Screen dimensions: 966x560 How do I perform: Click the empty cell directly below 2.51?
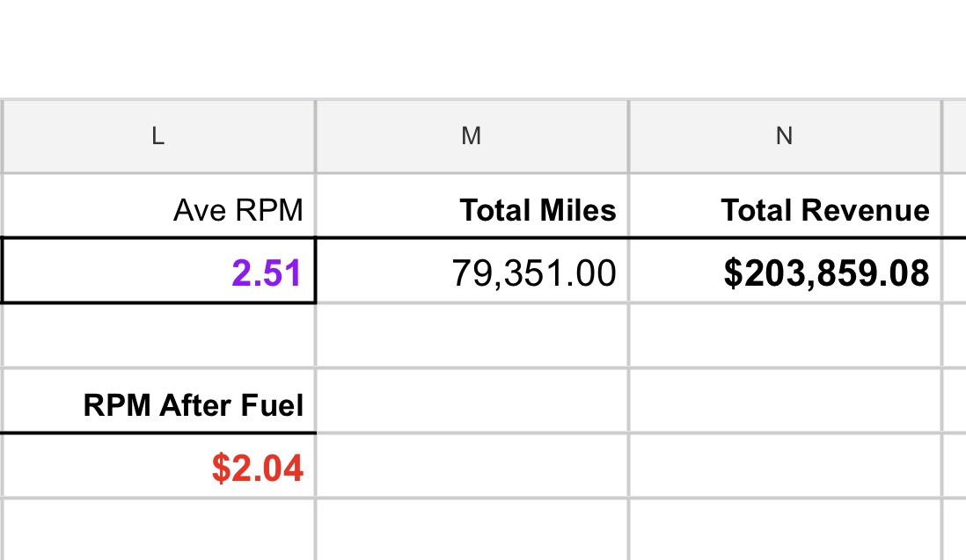[x=158, y=336]
